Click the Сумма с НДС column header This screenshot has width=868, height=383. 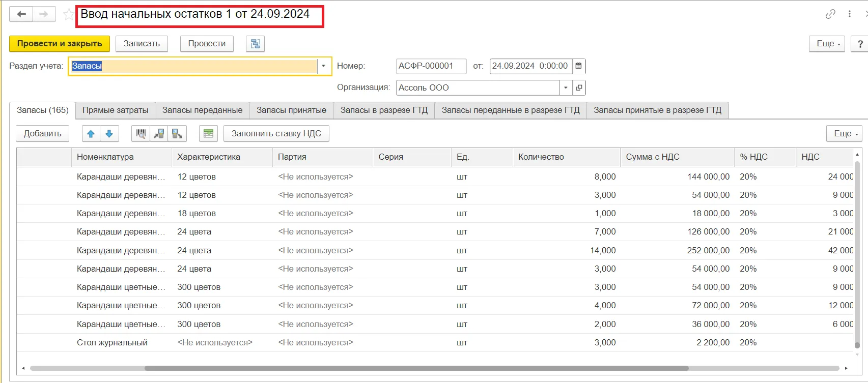(x=678, y=157)
